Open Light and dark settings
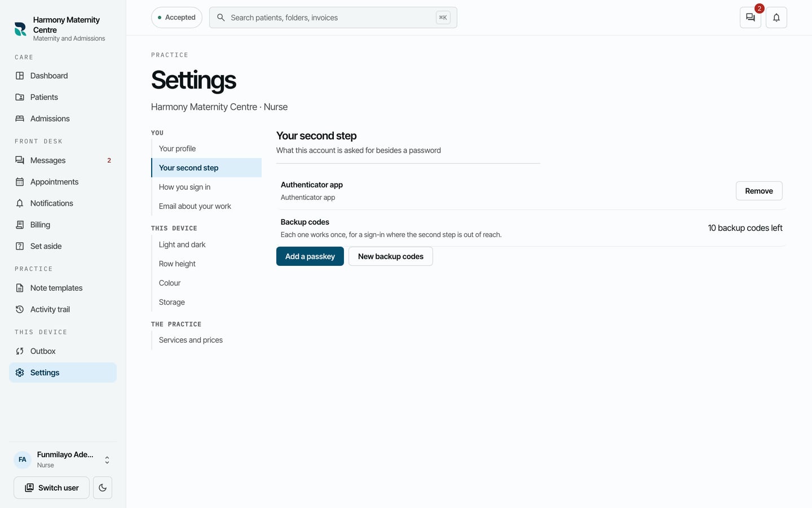Image resolution: width=812 pixels, height=508 pixels. [206, 244]
